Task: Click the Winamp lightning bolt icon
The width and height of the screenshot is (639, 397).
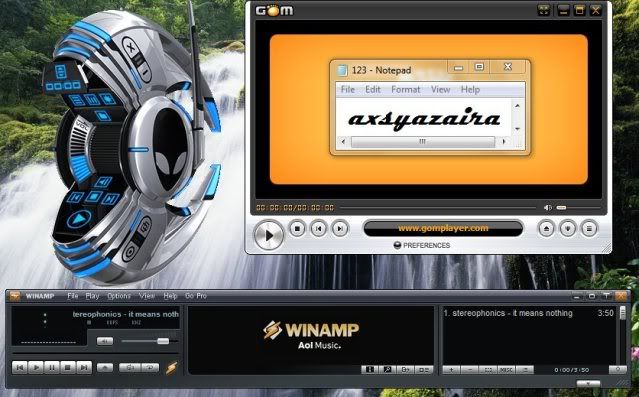Action: point(172,368)
